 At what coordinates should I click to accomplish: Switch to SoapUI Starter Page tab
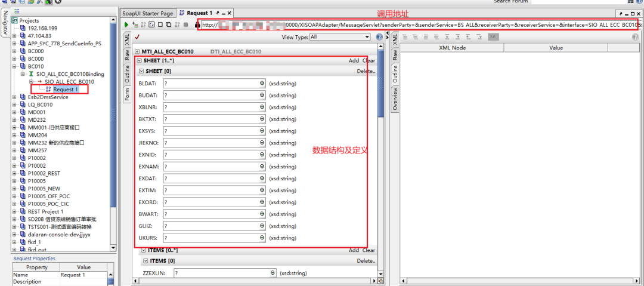(x=148, y=13)
